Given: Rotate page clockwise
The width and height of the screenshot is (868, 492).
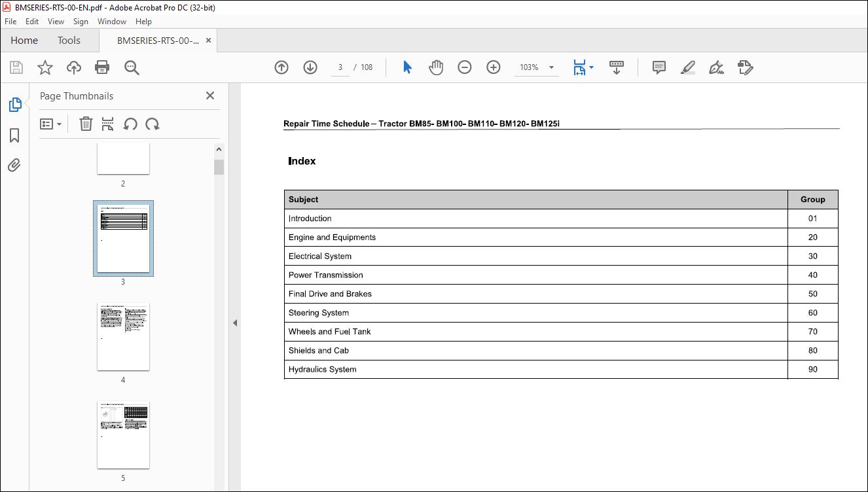Looking at the screenshot, I should point(153,124).
